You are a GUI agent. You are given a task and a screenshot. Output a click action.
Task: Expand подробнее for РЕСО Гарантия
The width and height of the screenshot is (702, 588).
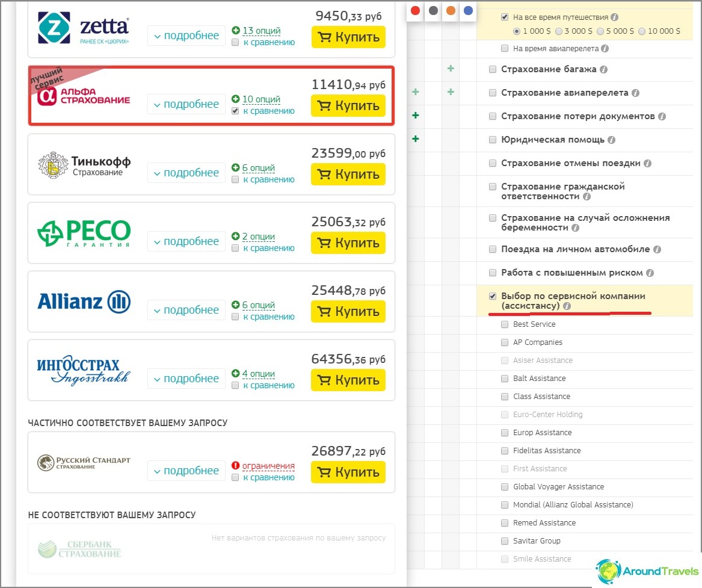point(186,241)
